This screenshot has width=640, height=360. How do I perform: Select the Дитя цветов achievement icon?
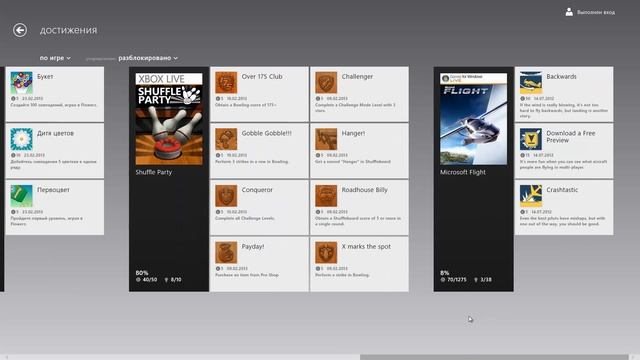click(22, 140)
